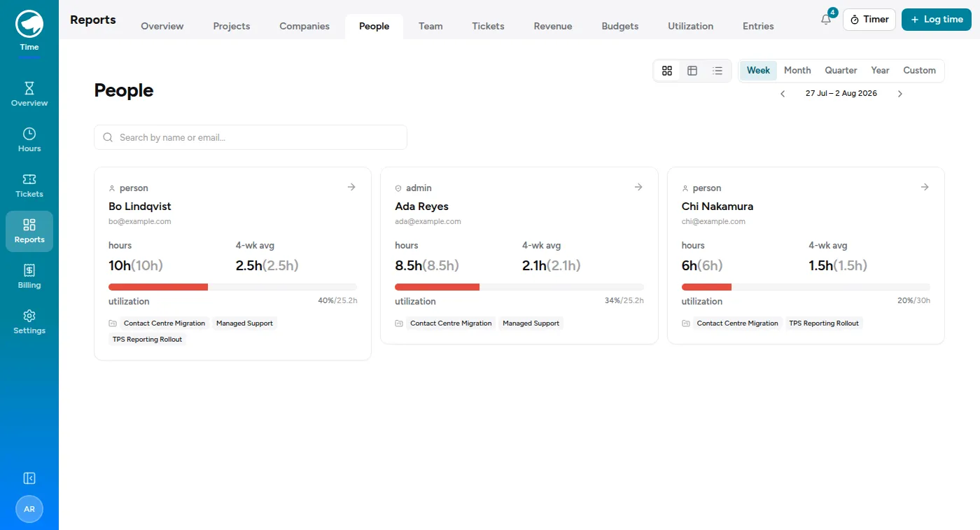
Task: Switch to Utilization tab
Action: click(x=691, y=27)
